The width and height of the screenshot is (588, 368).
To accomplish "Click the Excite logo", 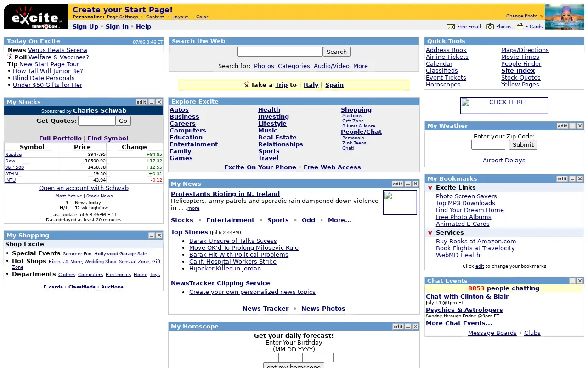I will click(36, 17).
